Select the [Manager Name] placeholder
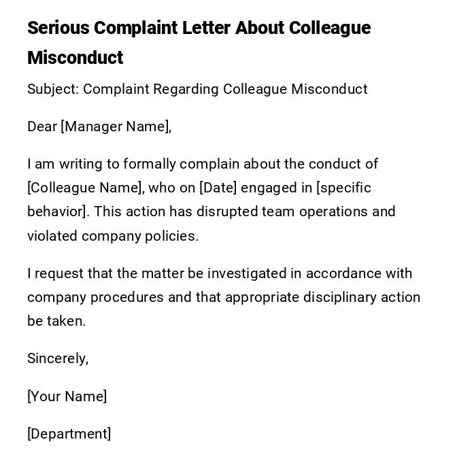Viewport: 476px width, 476px height. (116, 126)
